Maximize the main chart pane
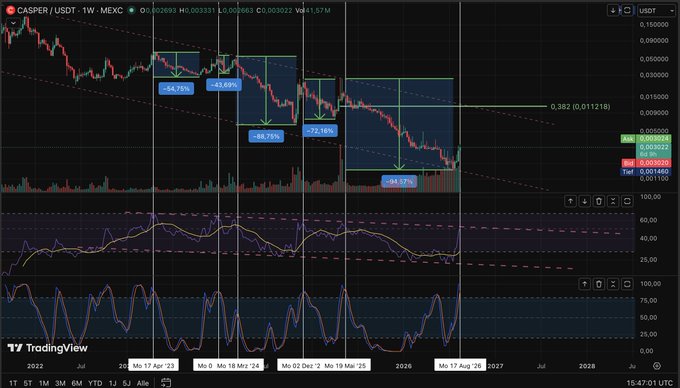Viewport: 680px width, 388px height. coord(627,10)
